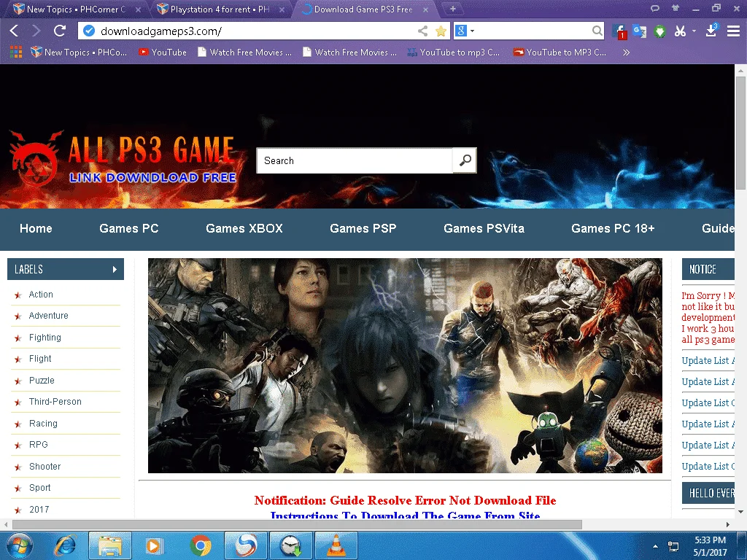
Task: Open a new tab with plus button
Action: pyautogui.click(x=452, y=9)
